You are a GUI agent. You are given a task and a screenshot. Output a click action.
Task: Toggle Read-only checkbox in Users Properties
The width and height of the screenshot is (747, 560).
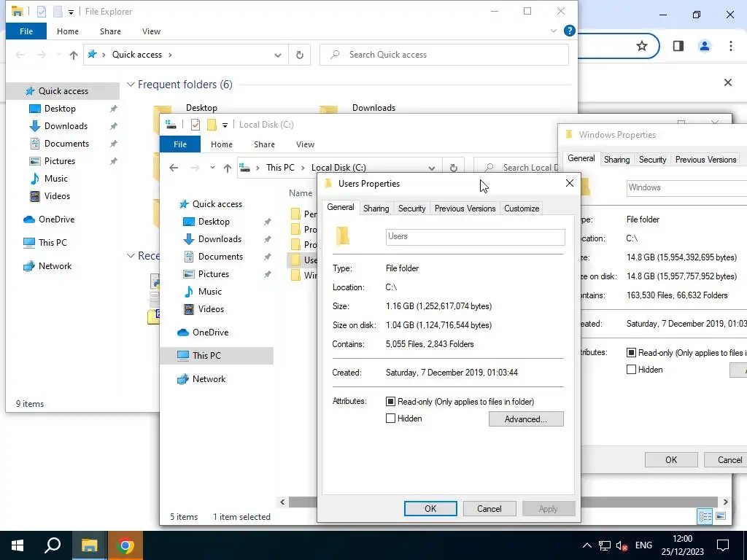tap(390, 402)
